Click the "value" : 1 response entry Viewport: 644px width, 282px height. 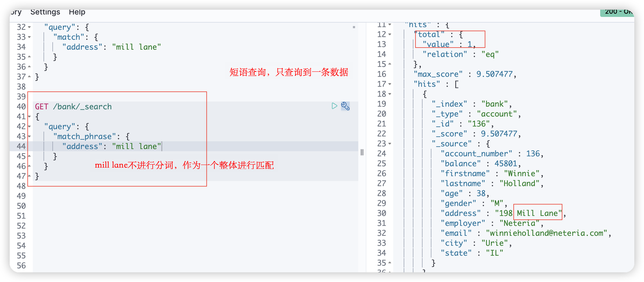[449, 44]
